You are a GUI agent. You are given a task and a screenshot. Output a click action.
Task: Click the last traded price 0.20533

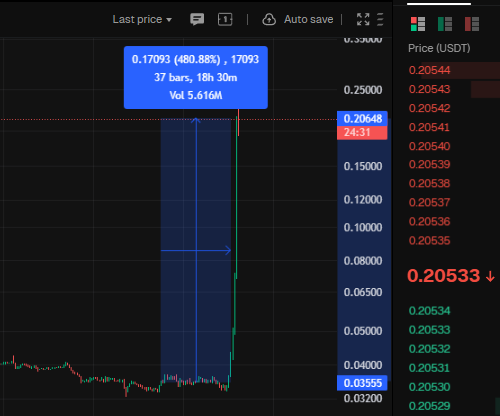(x=443, y=276)
